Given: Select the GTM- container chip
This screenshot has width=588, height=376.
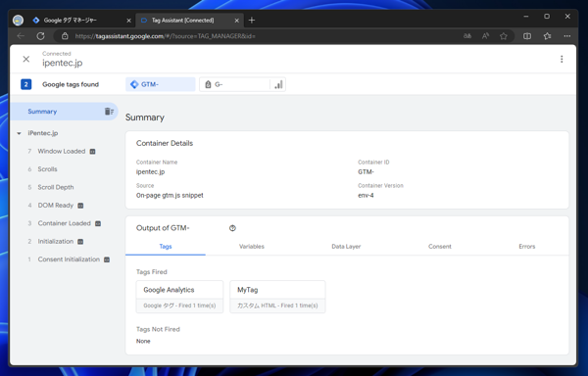Looking at the screenshot, I should [x=160, y=84].
